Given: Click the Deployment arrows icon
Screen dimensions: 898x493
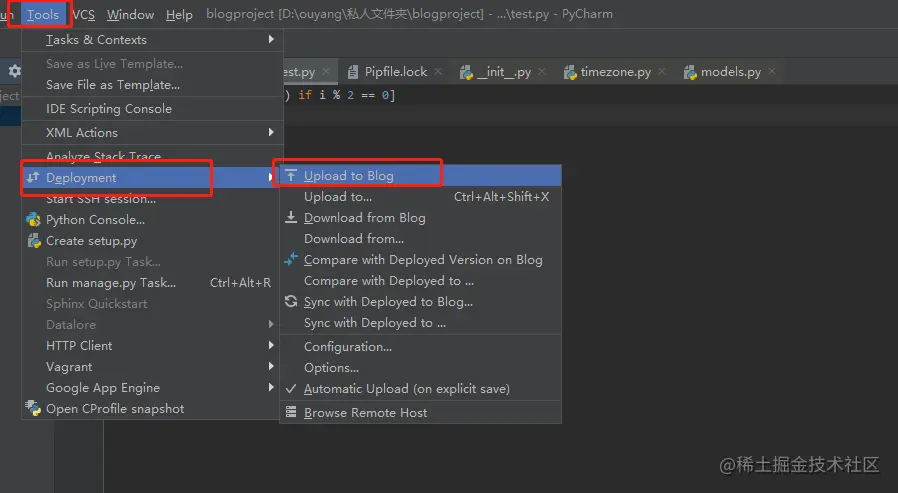Looking at the screenshot, I should (33, 177).
